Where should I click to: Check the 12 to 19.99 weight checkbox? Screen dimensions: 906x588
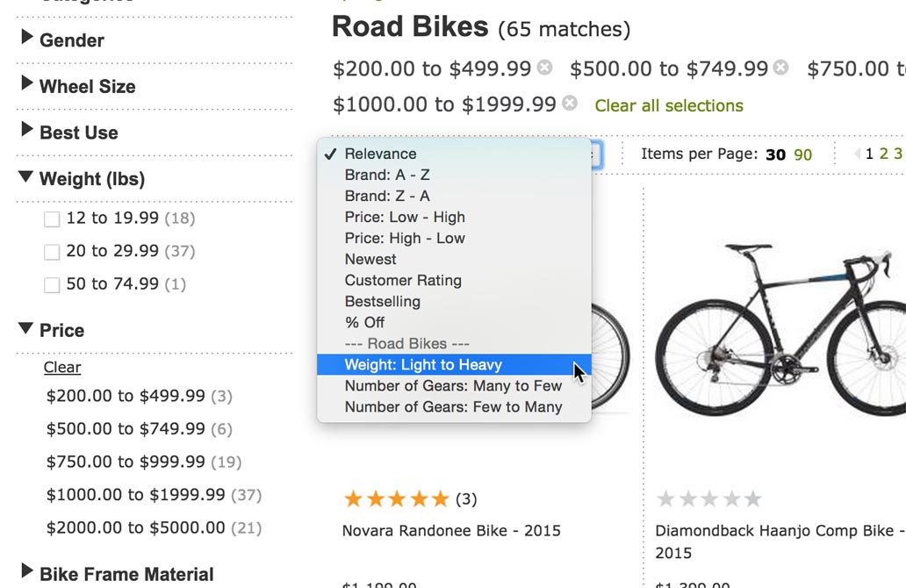point(52,219)
